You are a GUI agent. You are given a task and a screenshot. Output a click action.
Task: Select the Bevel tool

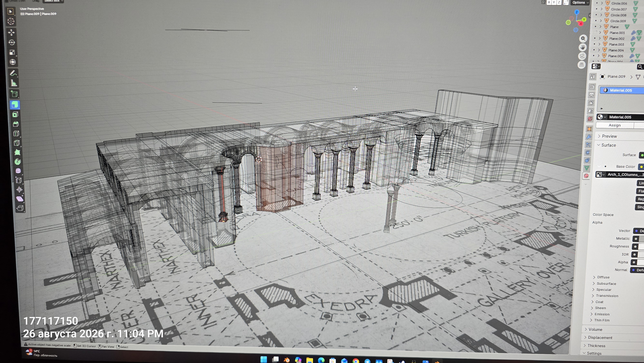(x=16, y=124)
